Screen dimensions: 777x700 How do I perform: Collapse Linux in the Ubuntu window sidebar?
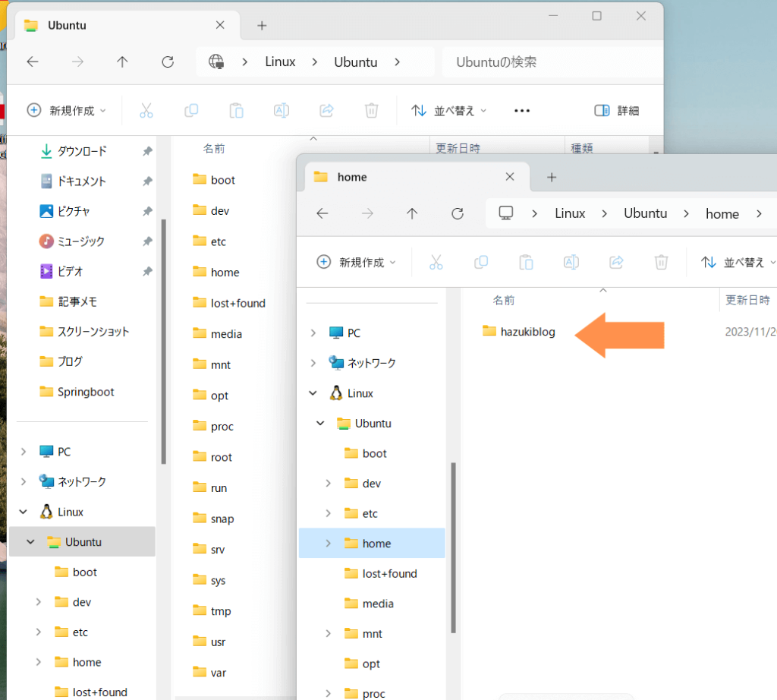tap(24, 512)
